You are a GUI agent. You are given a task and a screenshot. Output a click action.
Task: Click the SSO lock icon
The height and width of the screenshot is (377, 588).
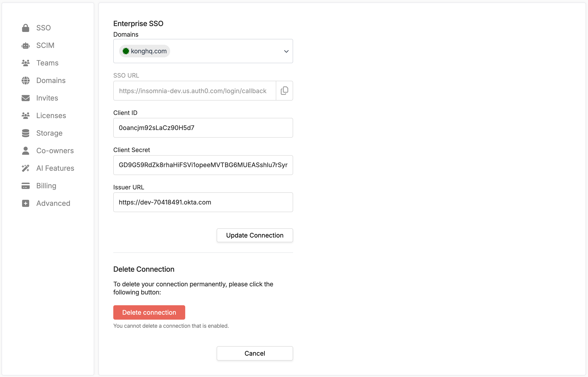25,28
